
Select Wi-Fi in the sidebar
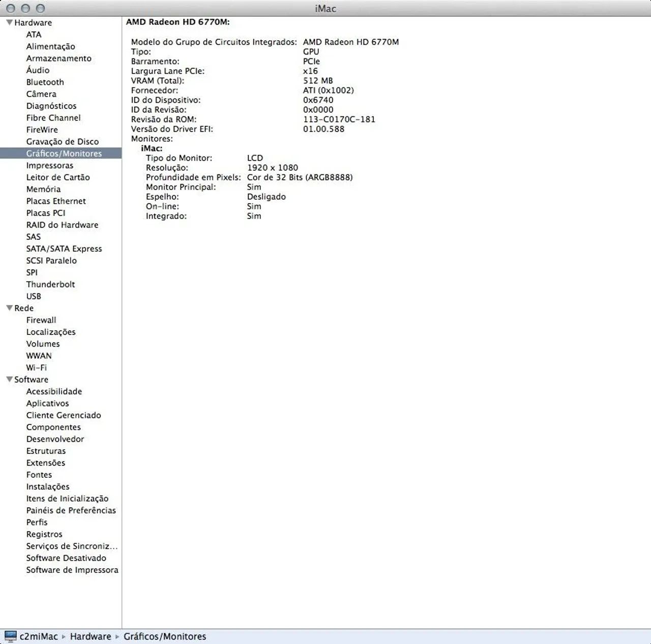coord(36,367)
